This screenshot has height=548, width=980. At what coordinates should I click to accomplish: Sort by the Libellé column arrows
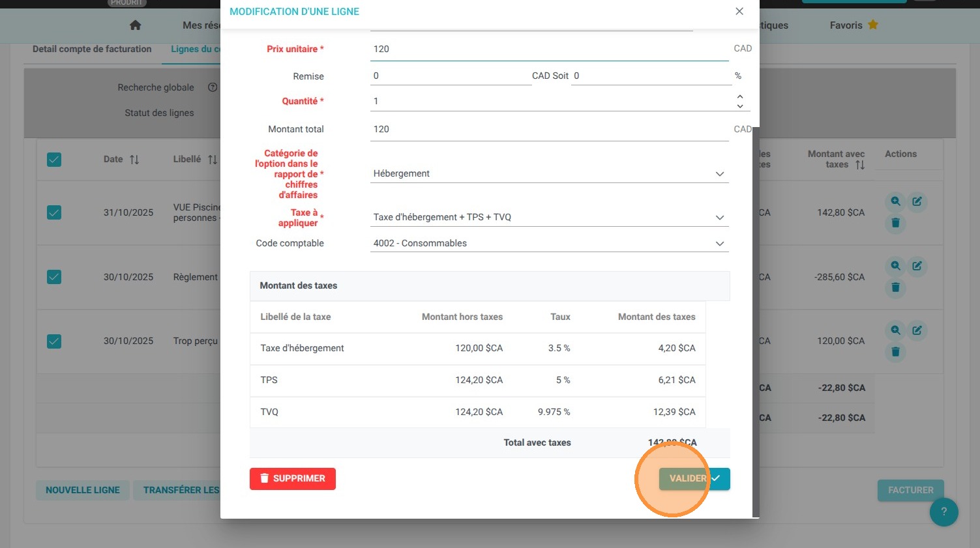click(x=213, y=160)
